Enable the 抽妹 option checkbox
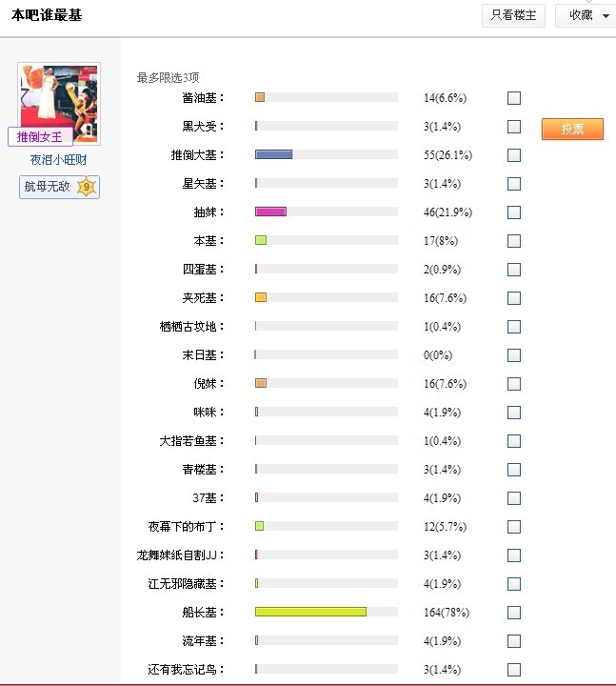616x686 pixels. pos(514,212)
